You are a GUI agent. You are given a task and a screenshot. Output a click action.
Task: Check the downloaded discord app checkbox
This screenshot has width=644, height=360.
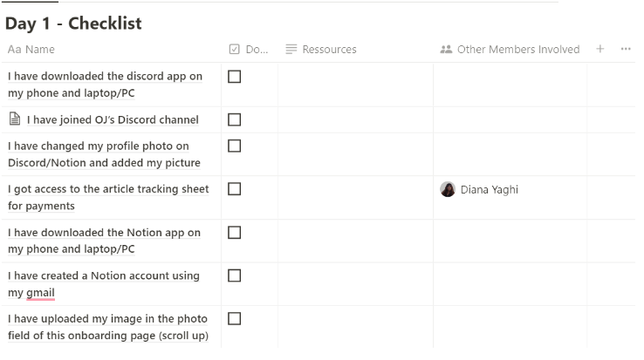pyautogui.click(x=234, y=77)
